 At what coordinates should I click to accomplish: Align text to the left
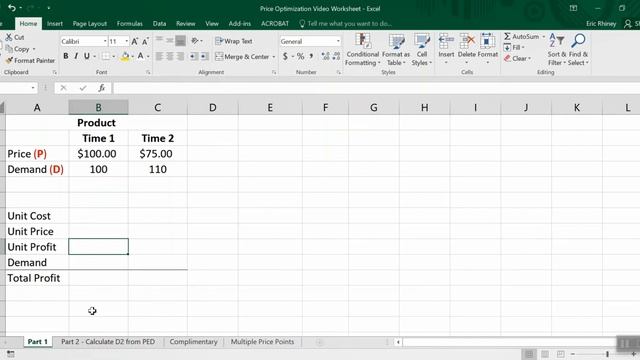coord(159,56)
